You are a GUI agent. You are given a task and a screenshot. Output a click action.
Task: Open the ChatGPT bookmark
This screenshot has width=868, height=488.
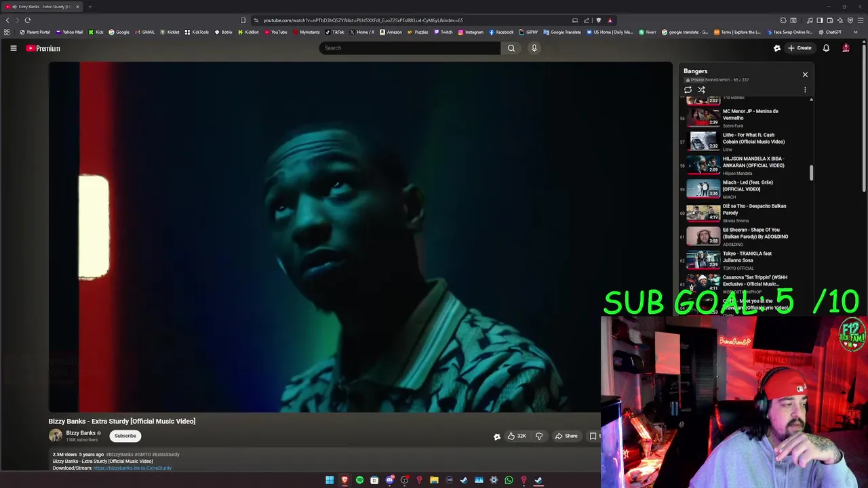pos(830,32)
